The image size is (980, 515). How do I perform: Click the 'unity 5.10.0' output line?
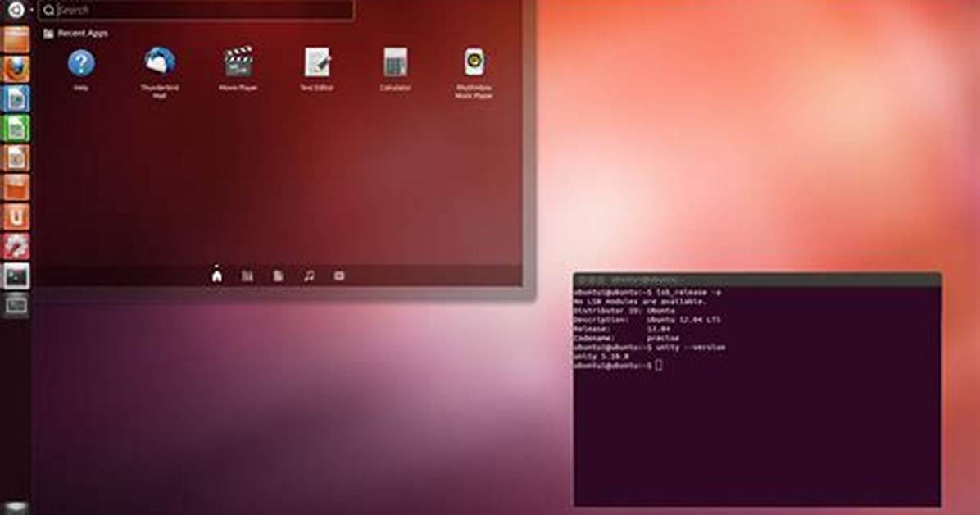601,356
